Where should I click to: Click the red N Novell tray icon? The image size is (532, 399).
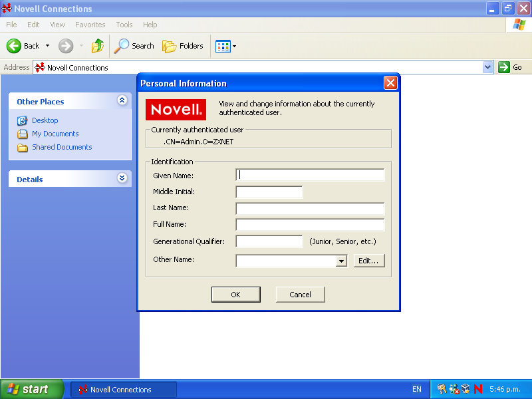[x=478, y=389]
